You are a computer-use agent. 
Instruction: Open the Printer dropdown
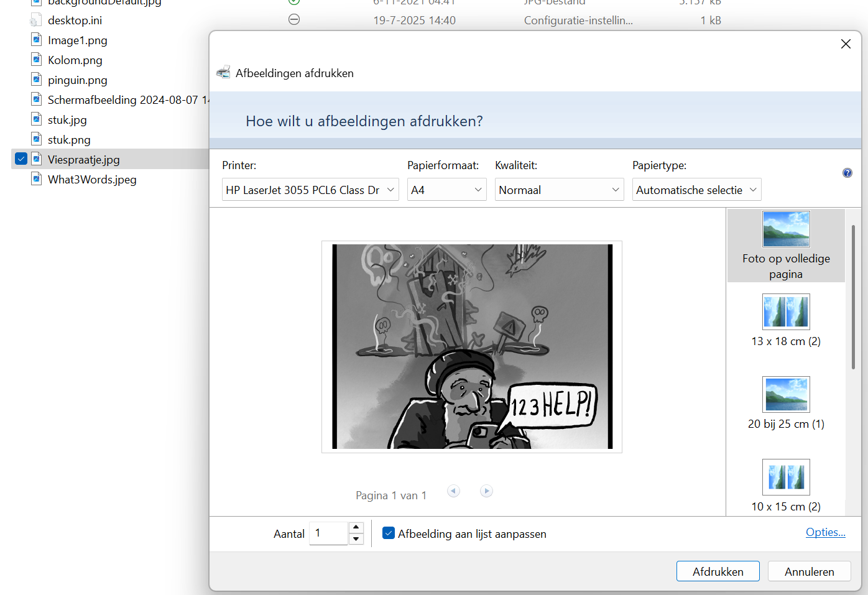click(x=390, y=189)
